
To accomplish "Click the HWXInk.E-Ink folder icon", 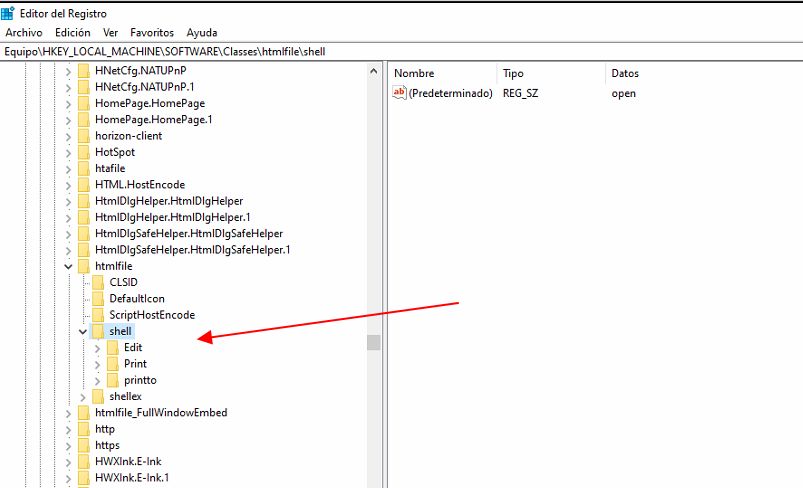I will point(83,462).
